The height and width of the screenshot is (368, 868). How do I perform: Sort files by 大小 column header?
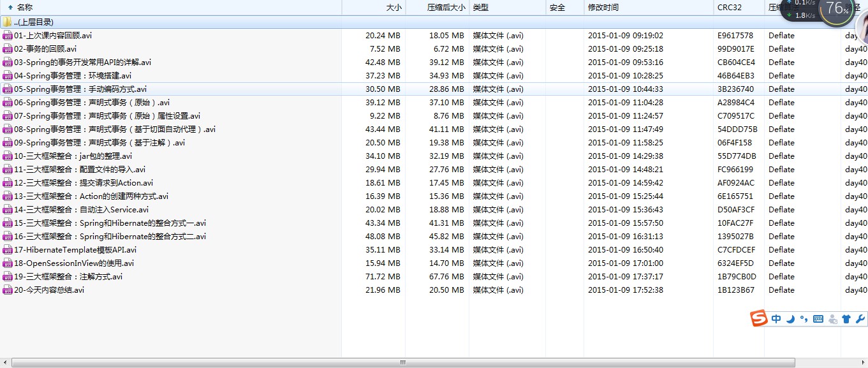coord(394,8)
